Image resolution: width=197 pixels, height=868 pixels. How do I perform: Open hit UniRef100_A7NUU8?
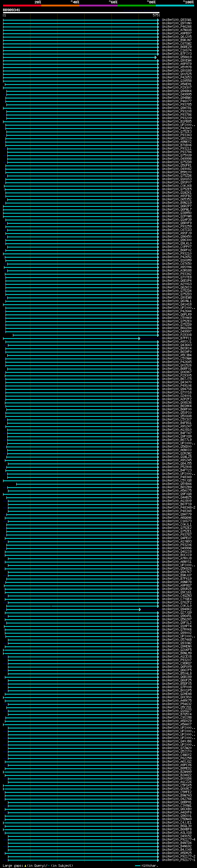tap(177, 30)
